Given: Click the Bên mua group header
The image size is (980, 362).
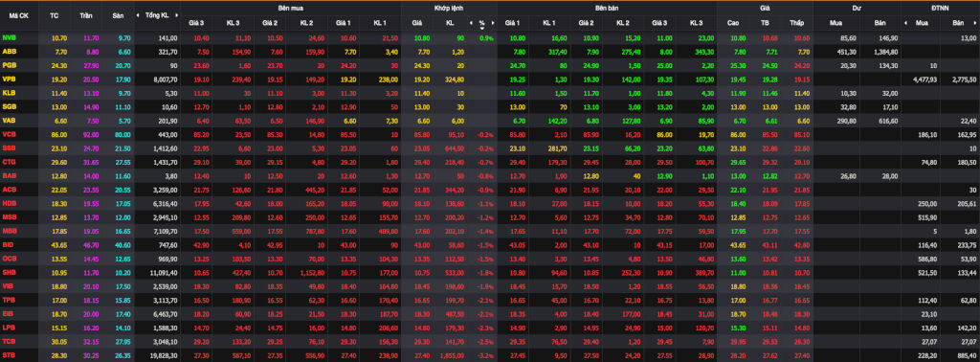Looking at the screenshot, I should coord(291,8).
